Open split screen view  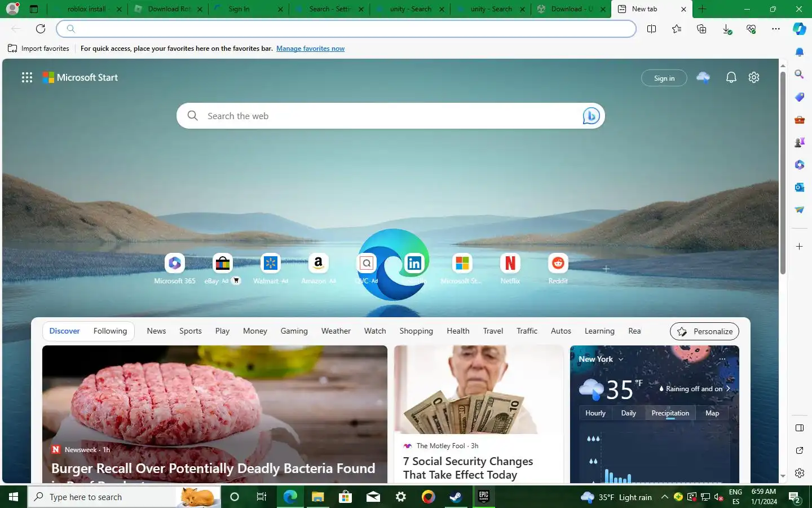651,29
